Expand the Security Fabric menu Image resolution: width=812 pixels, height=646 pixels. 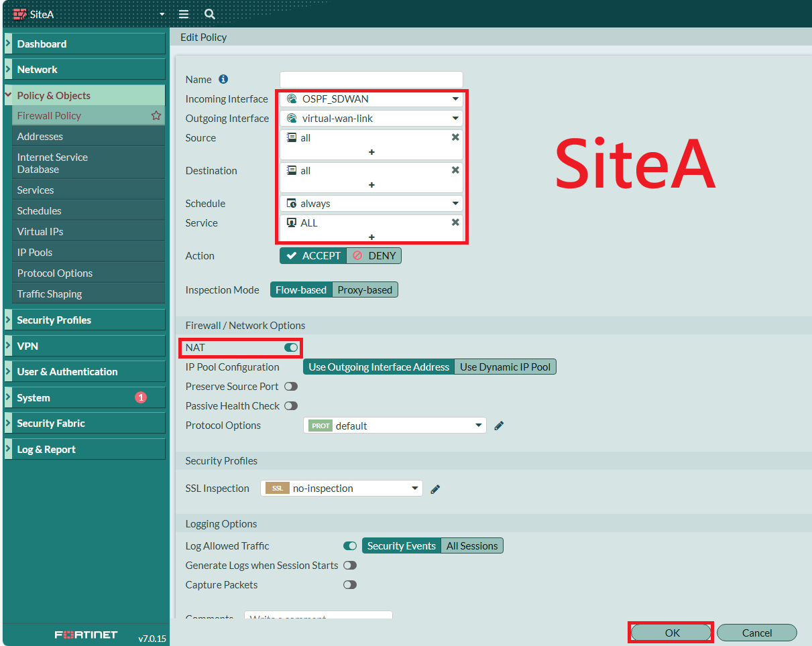pos(84,423)
